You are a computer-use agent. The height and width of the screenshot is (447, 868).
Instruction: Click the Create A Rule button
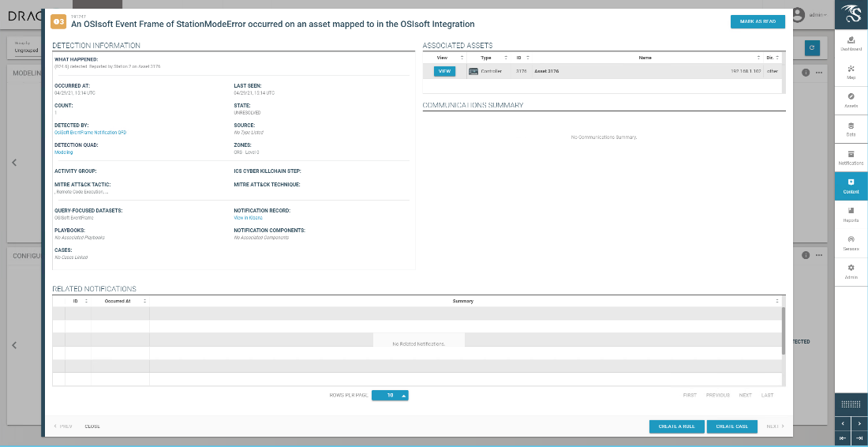(676, 426)
